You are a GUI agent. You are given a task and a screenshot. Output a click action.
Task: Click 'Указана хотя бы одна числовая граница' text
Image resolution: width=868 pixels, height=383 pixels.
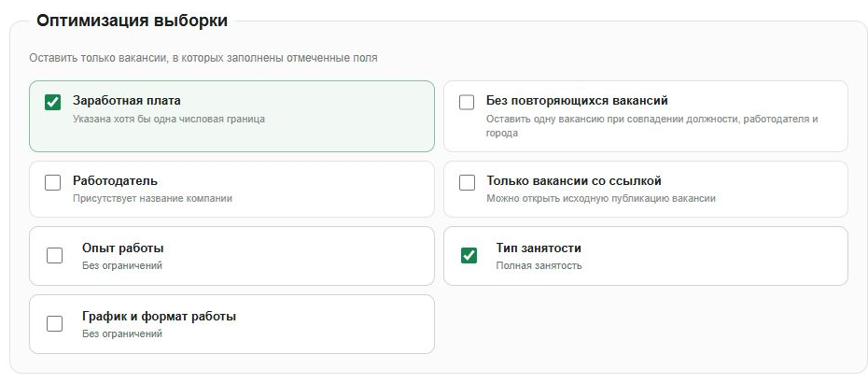click(x=169, y=120)
